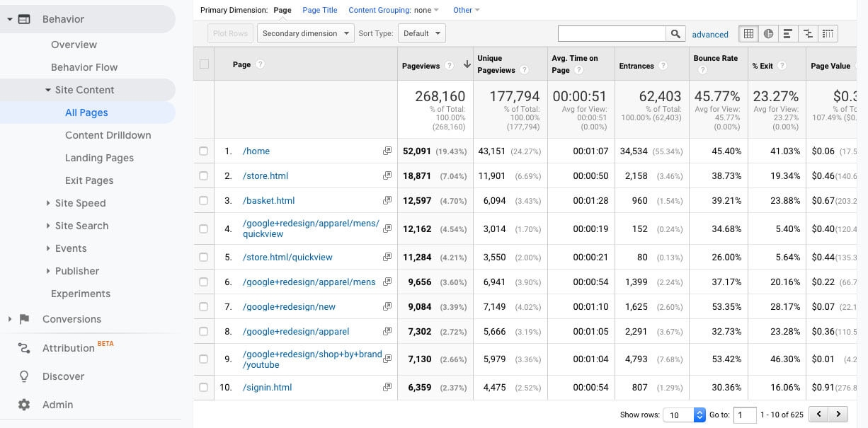Click the search magnifier button
Viewport: 868px width, 428px height.
pyautogui.click(x=676, y=33)
